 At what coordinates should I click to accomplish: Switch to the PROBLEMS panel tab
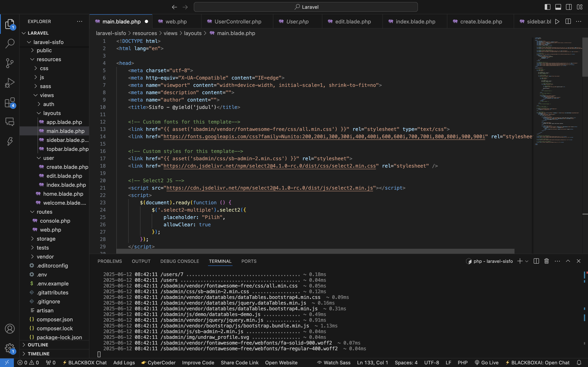tap(110, 261)
